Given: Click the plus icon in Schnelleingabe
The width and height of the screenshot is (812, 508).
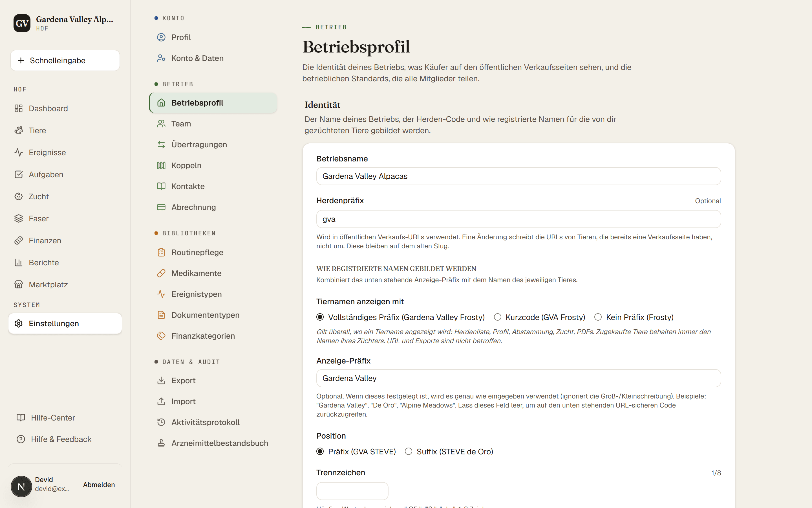Looking at the screenshot, I should click(21, 60).
